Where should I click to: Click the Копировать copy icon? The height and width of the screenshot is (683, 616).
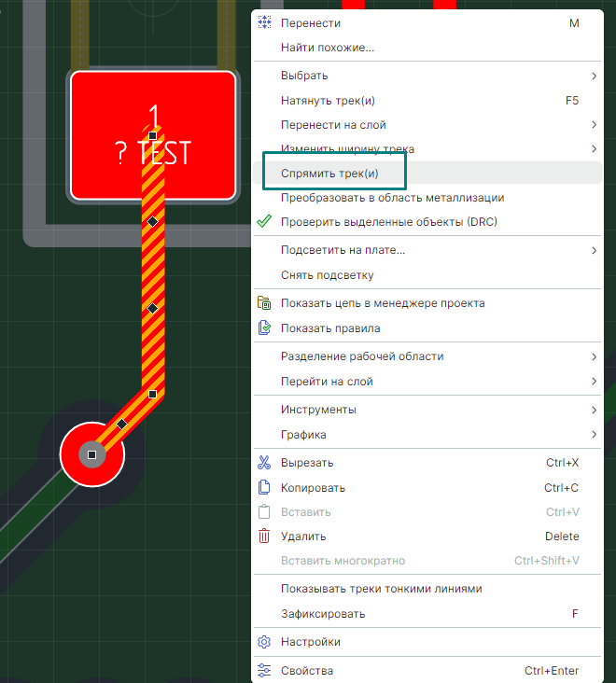point(264,488)
